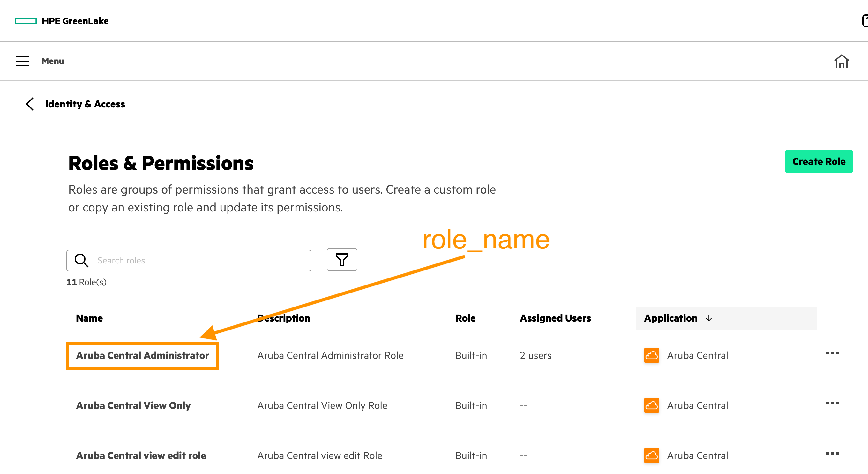
Task: Sort the table by the Name column
Action: pos(89,318)
